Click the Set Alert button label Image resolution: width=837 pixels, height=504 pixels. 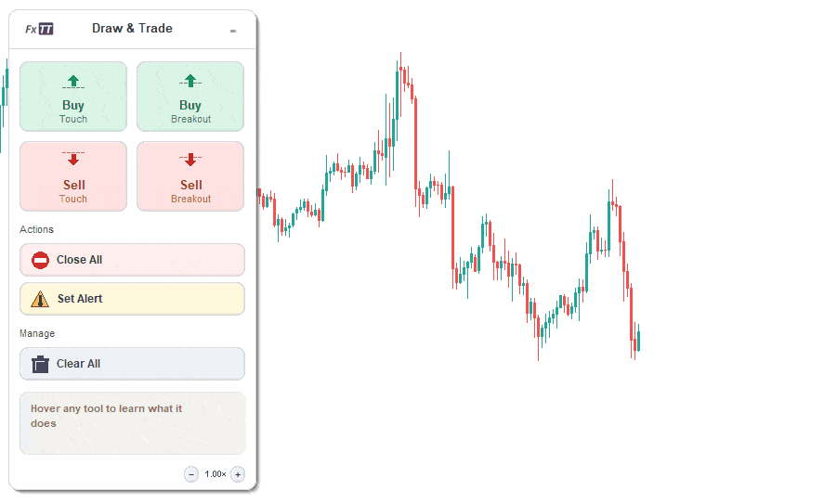point(80,299)
